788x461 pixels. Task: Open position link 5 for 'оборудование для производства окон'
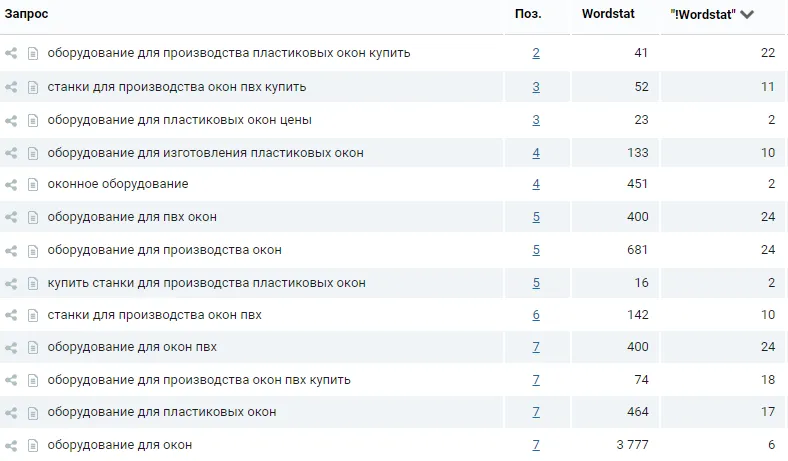click(536, 250)
